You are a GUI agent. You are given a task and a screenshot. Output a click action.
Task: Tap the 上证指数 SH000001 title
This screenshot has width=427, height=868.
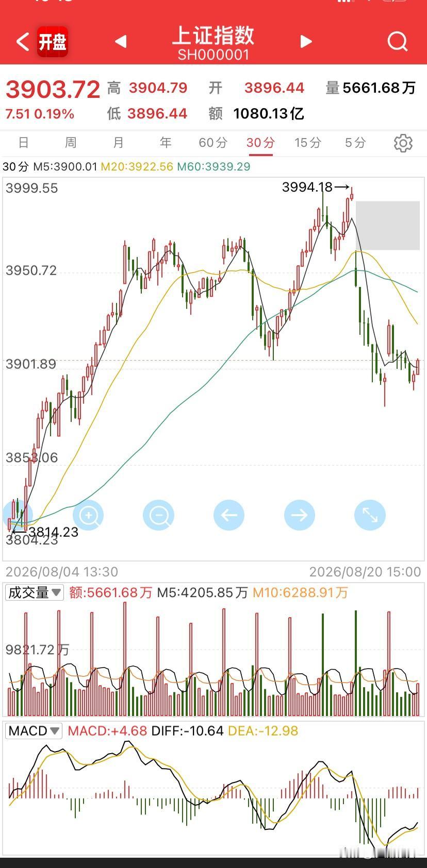[x=213, y=43]
